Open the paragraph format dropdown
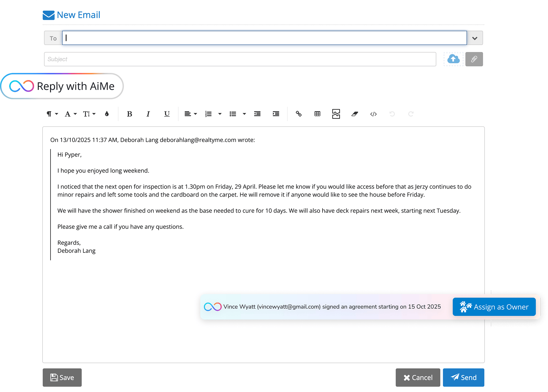The image size is (548, 392). point(52,114)
